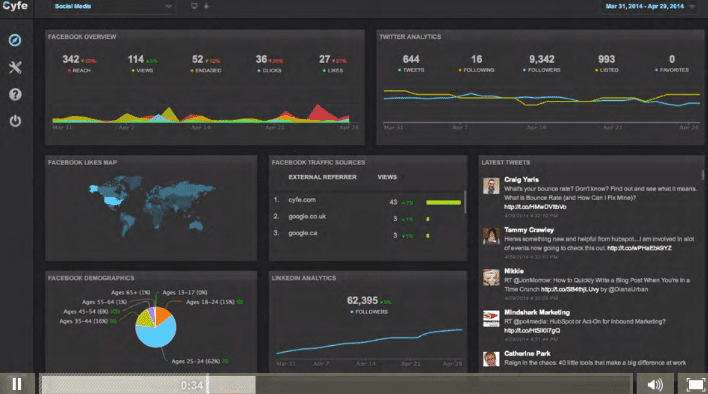Open the compass dashboards icon in sidebar
Screen dimensions: 708x394
15,40
